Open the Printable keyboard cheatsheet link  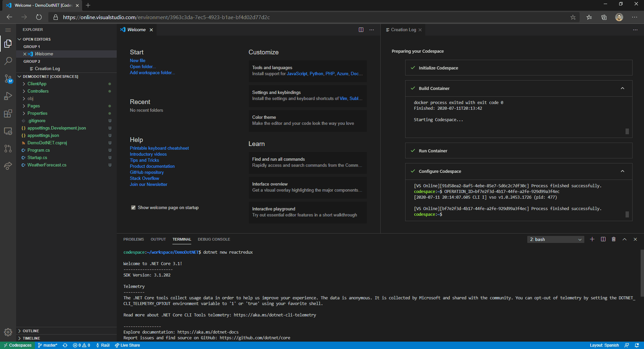click(x=159, y=148)
